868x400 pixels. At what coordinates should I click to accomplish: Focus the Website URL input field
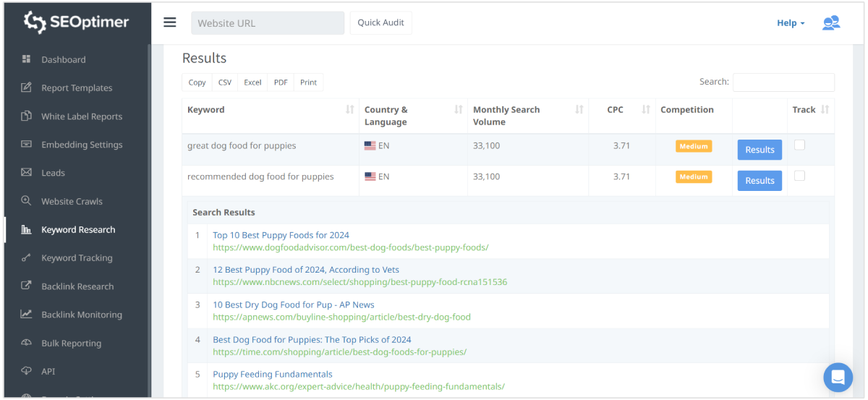point(268,23)
